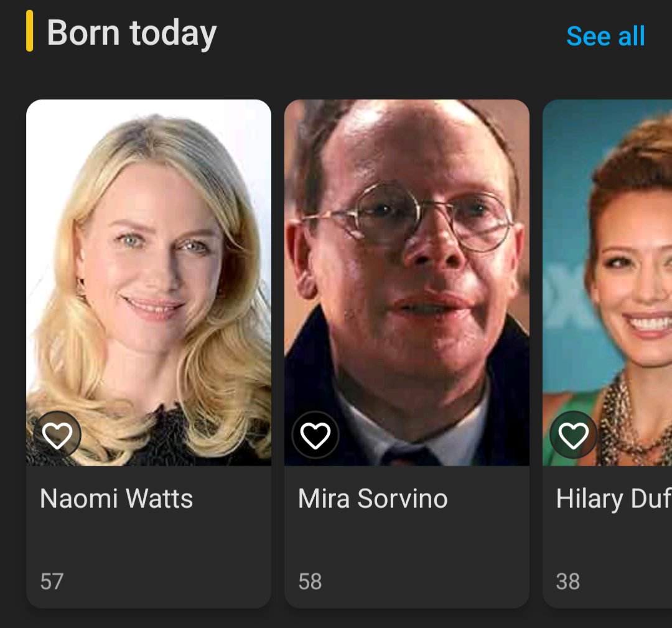Click blank area below Naomi Watts name
The image size is (672, 628).
pos(149,541)
